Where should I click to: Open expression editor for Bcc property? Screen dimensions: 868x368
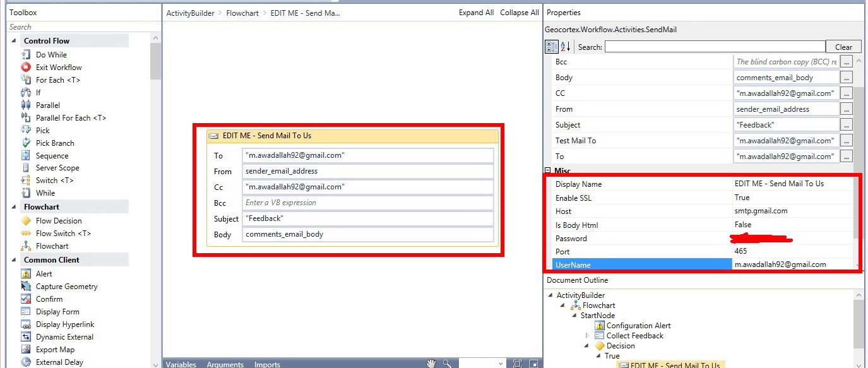pyautogui.click(x=847, y=62)
